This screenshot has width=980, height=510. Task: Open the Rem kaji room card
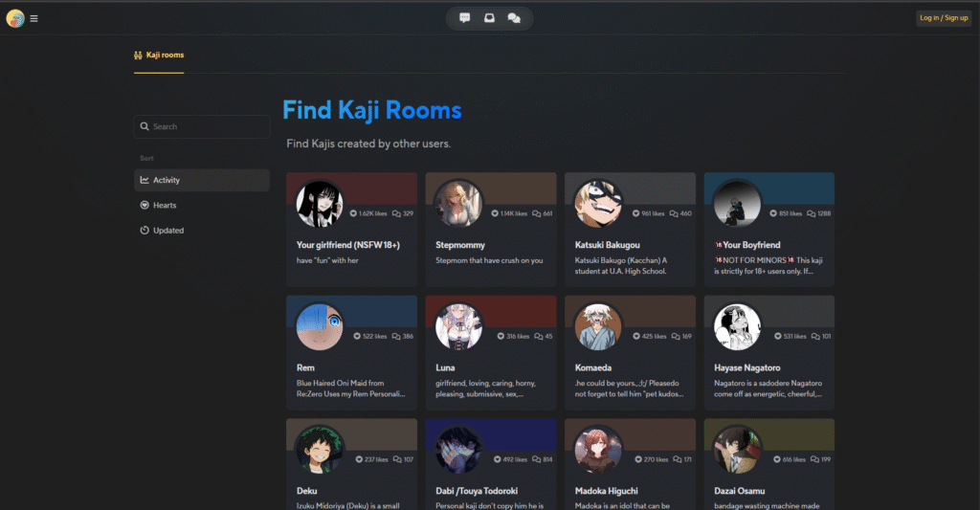click(351, 352)
